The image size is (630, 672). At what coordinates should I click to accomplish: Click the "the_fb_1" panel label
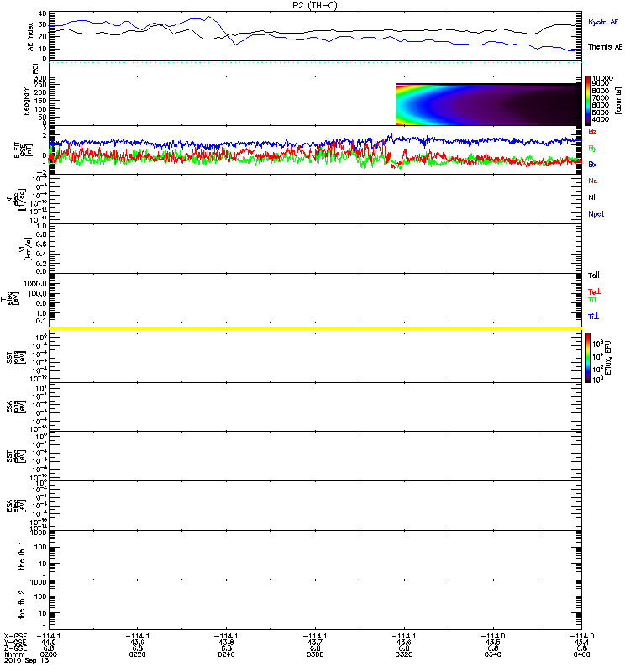(x=22, y=556)
